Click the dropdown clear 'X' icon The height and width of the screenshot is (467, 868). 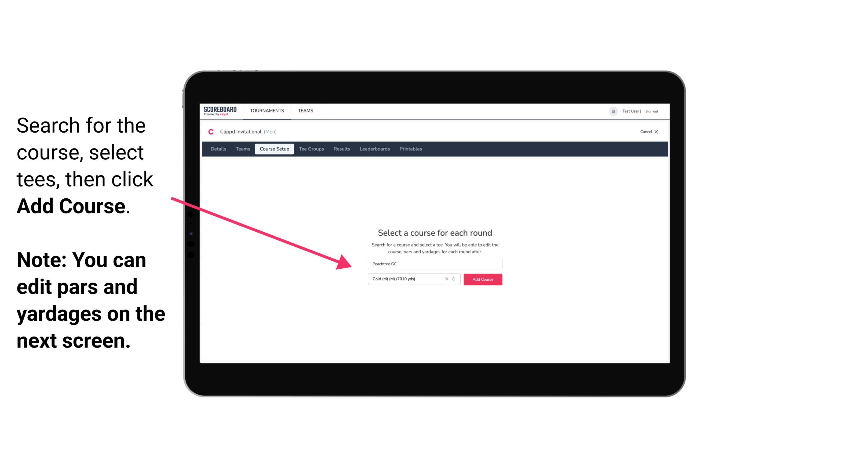pyautogui.click(x=447, y=279)
